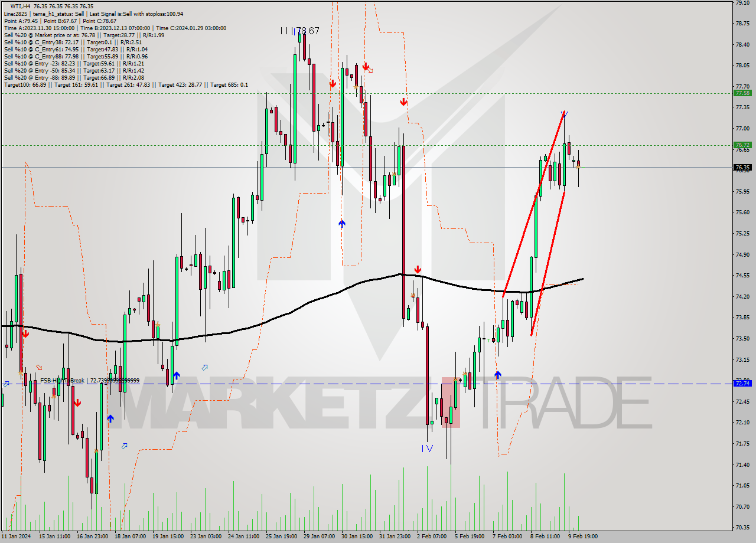Click the 72.45 price axis value

(x=742, y=402)
